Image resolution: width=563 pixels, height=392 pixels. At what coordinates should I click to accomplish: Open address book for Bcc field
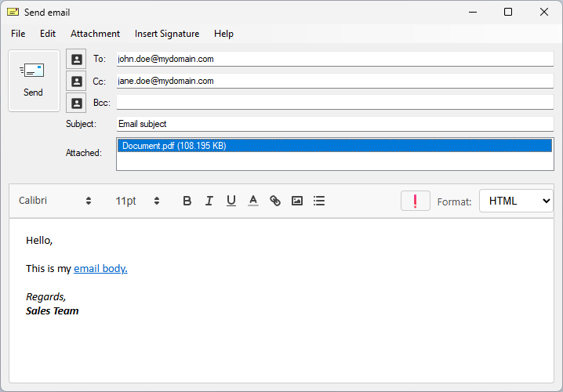click(x=76, y=103)
